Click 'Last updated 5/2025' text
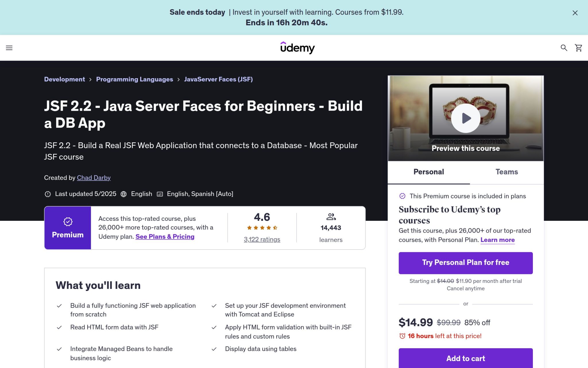The image size is (588, 368). click(x=86, y=194)
